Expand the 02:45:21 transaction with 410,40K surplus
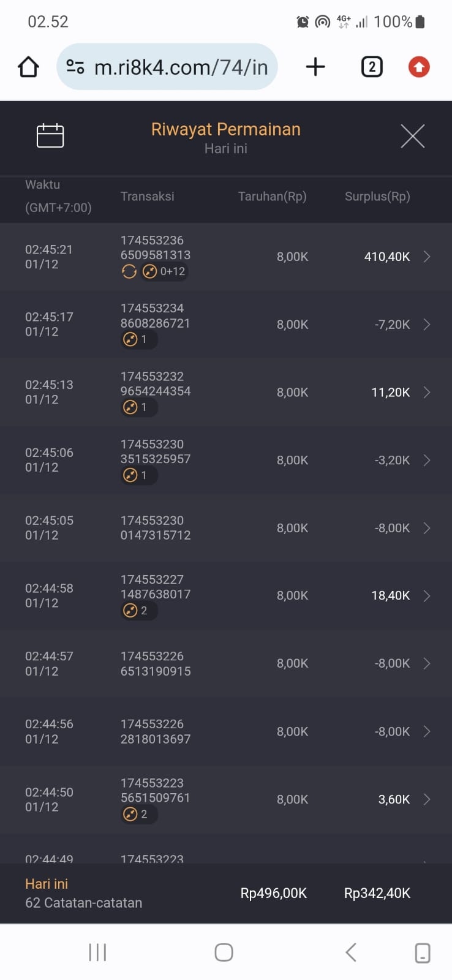The height and width of the screenshot is (980, 452). (427, 257)
